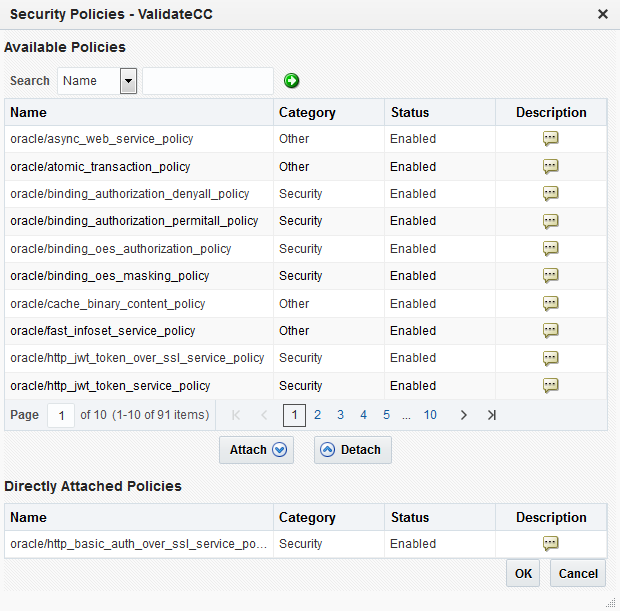Go to page 5 of policies
This screenshot has width=620, height=611.
[x=386, y=415]
